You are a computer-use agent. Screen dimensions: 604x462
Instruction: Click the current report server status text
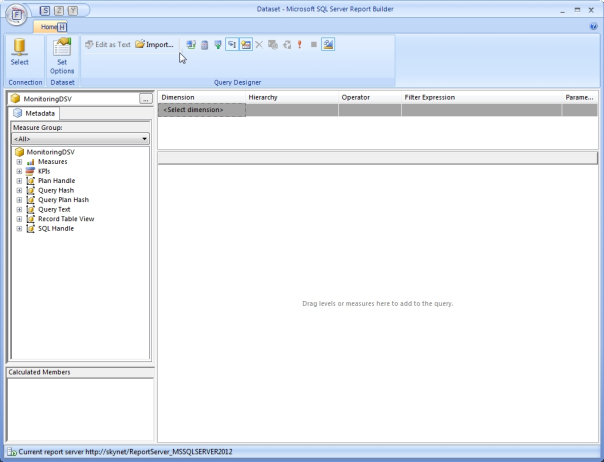click(126, 452)
